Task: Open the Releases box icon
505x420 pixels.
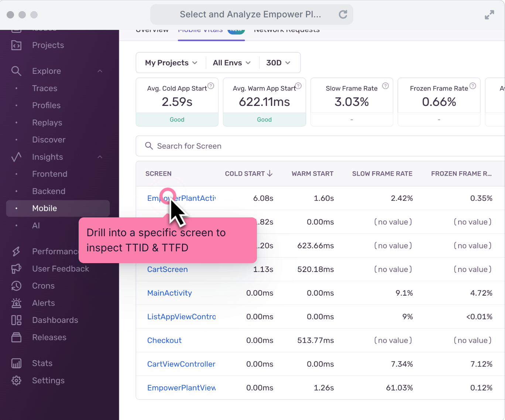Action: point(16,337)
